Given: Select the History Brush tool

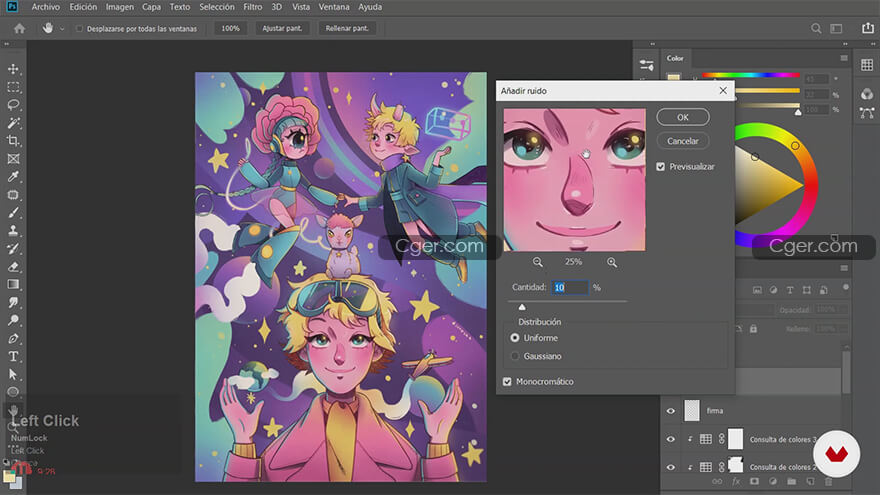Looking at the screenshot, I should click(13, 249).
